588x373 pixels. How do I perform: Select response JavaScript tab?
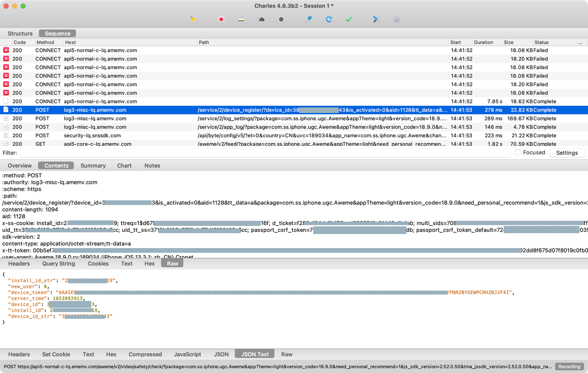(187, 354)
